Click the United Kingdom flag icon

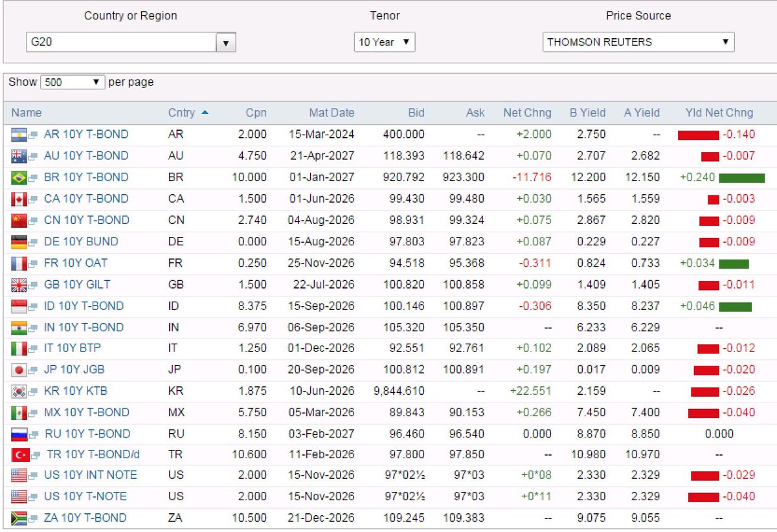pos(19,285)
